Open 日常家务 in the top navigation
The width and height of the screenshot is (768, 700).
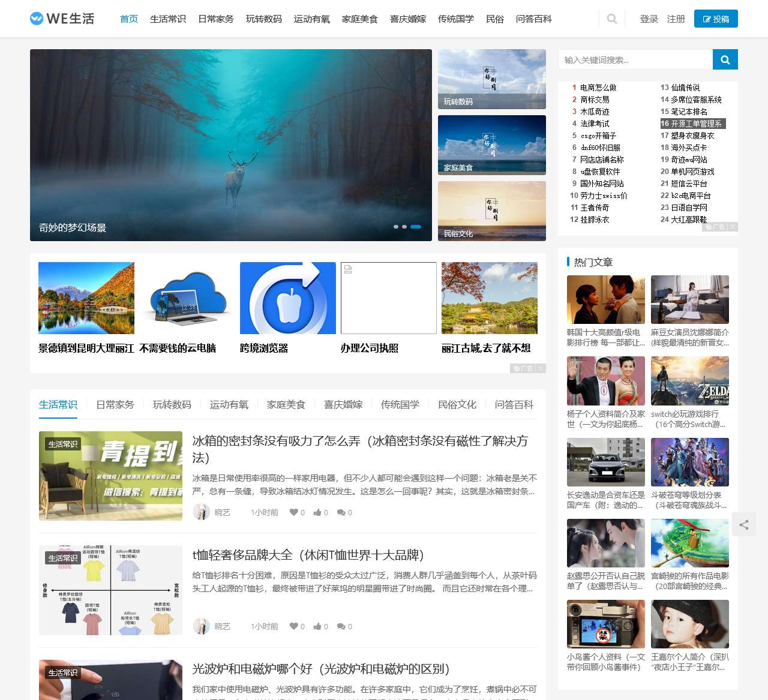tap(216, 19)
